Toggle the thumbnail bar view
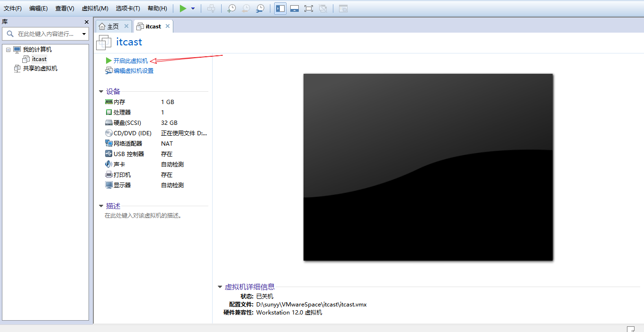The image size is (644, 332). tap(295, 9)
